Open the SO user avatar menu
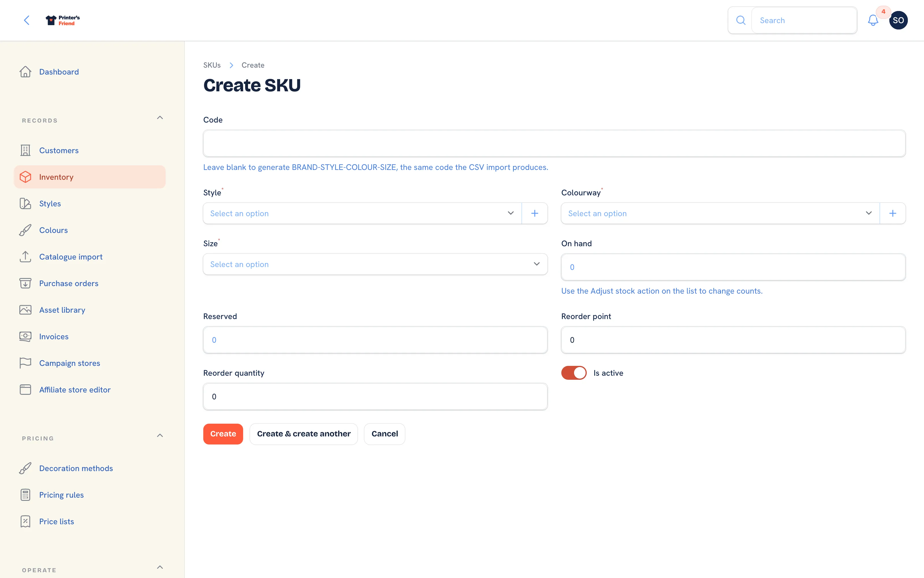 [898, 20]
